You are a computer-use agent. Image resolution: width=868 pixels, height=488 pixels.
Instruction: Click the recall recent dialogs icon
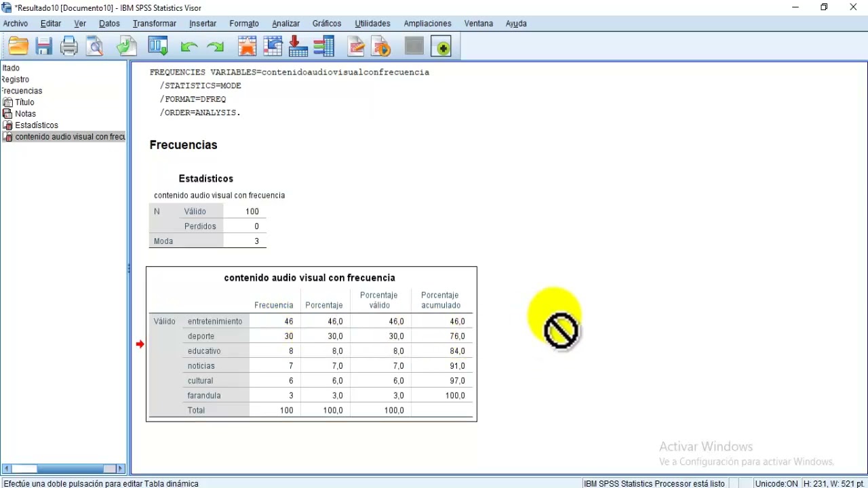click(158, 47)
